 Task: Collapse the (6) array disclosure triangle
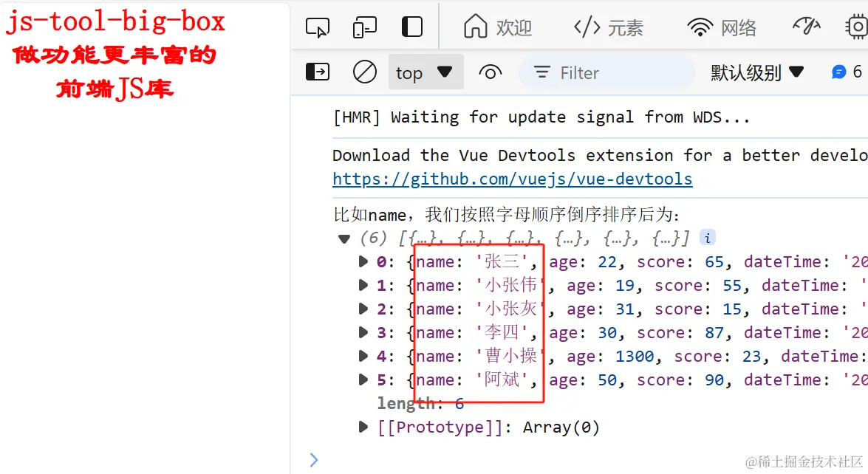pos(344,239)
